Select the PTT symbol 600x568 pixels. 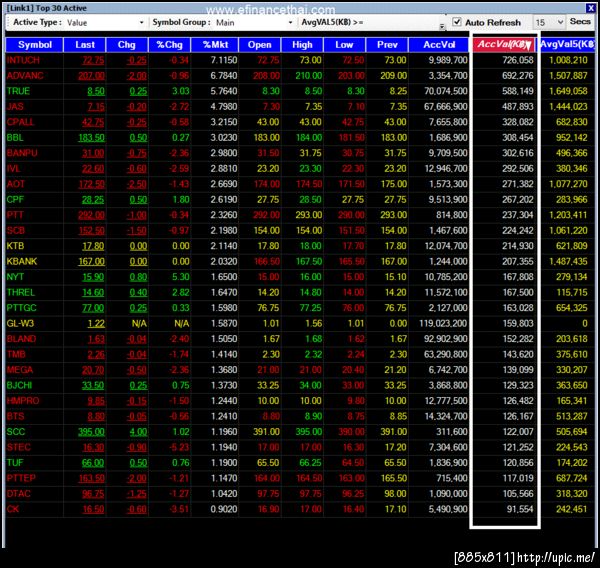tap(15, 215)
